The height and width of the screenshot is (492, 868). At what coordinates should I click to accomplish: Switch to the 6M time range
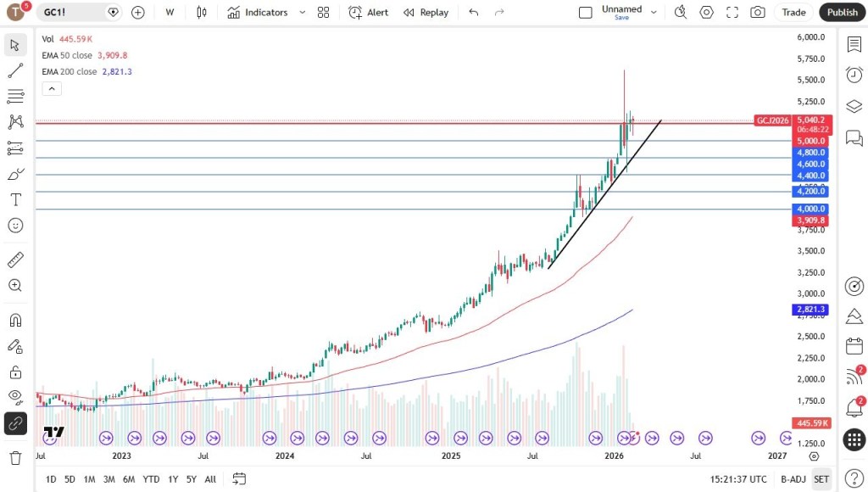pyautogui.click(x=129, y=479)
